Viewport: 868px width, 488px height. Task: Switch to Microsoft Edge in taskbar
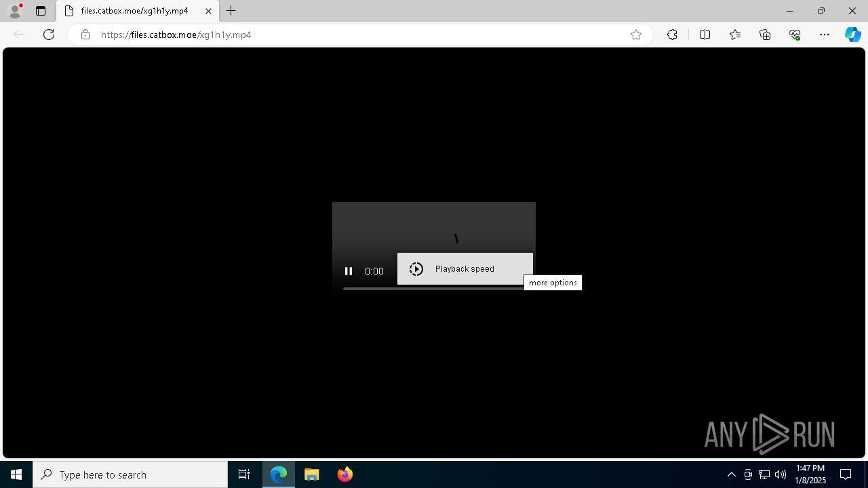click(279, 474)
